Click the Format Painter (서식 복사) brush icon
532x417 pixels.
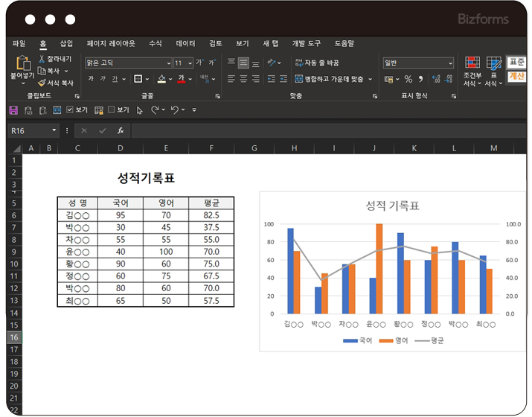(x=42, y=83)
